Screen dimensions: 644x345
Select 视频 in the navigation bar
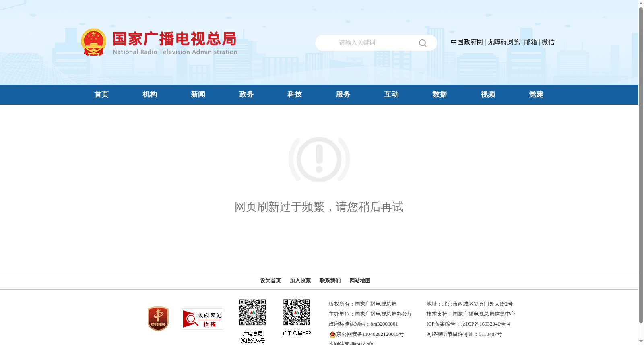point(488,95)
